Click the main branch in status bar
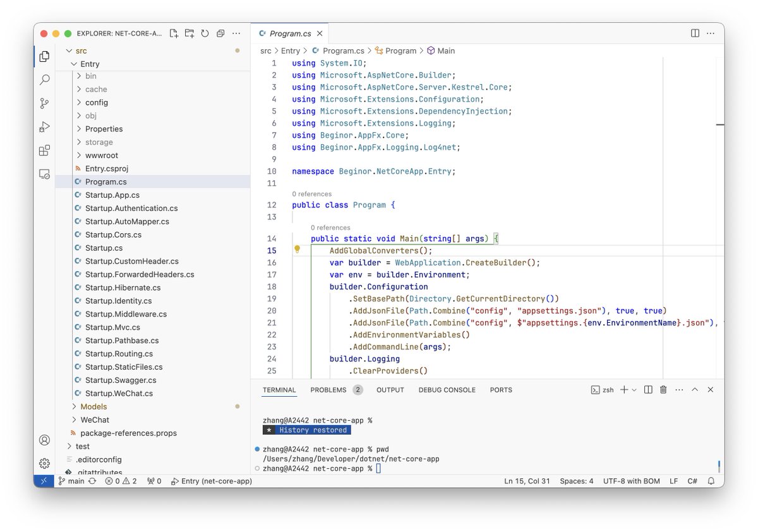The image size is (758, 532). click(x=72, y=481)
